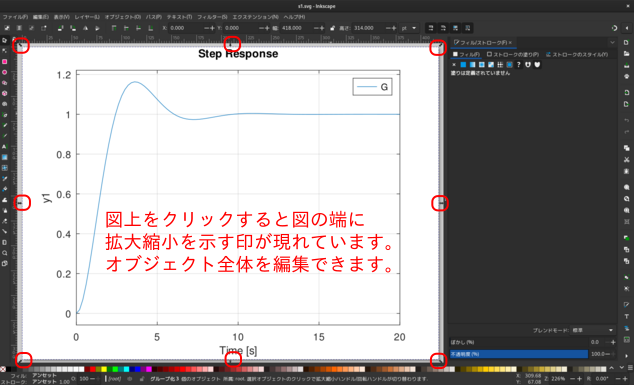Choose Radial gradient fill type
Screen dimensions: 634x385
[x=482, y=65]
